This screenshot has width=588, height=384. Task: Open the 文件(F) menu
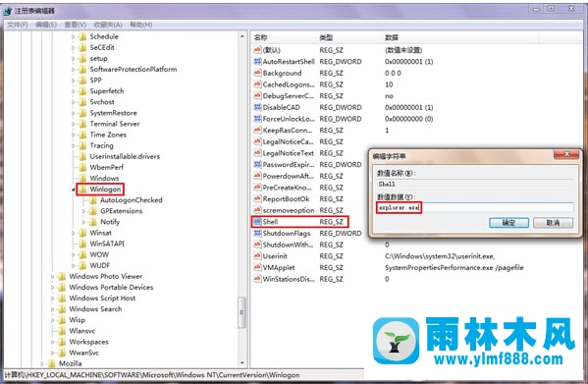coord(18,25)
